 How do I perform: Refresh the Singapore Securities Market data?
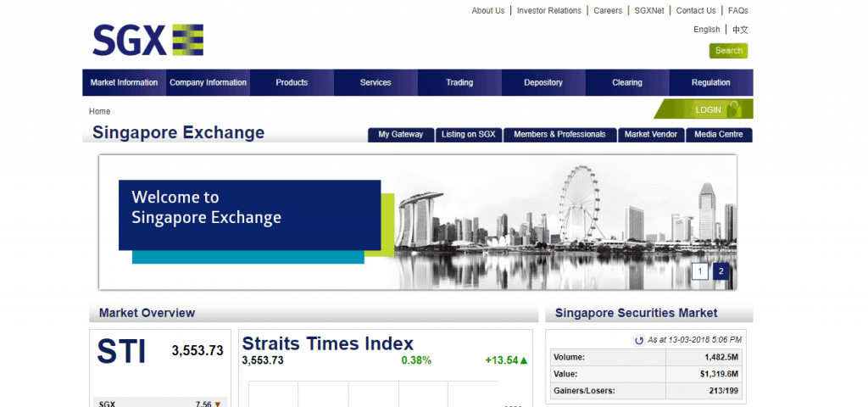(x=639, y=341)
